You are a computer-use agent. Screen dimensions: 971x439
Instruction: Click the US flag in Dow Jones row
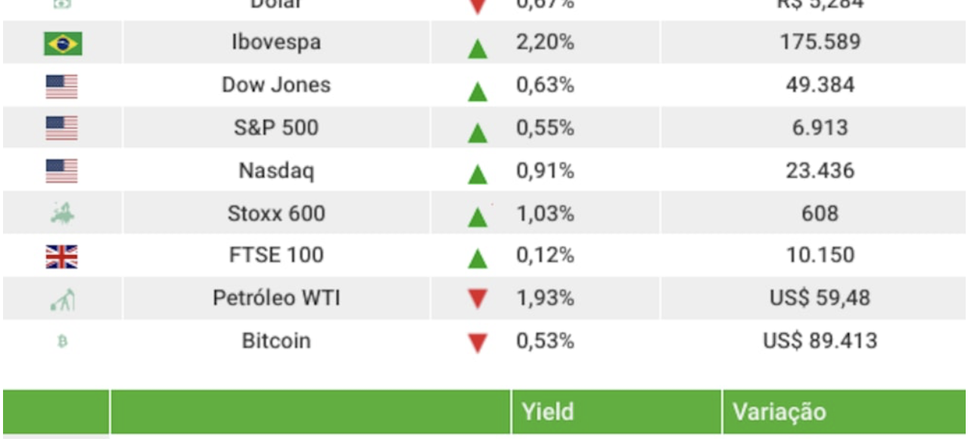(x=62, y=87)
